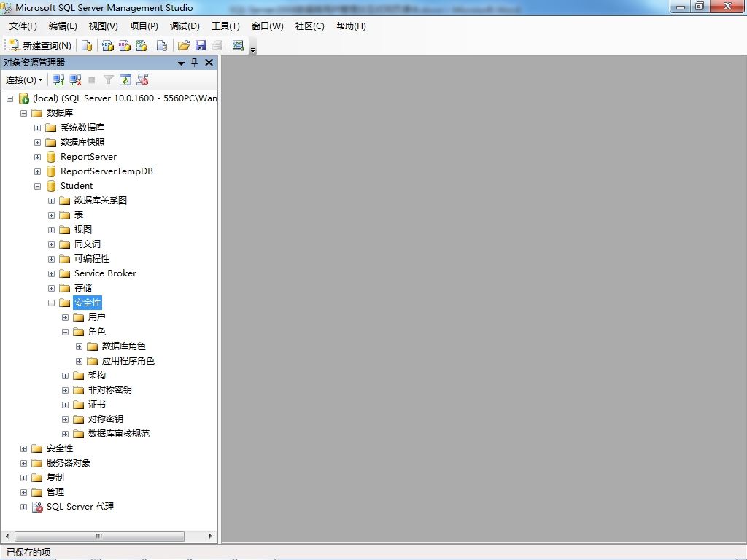Image resolution: width=747 pixels, height=560 pixels.
Task: Open the 调试(D) menu
Action: tap(185, 26)
